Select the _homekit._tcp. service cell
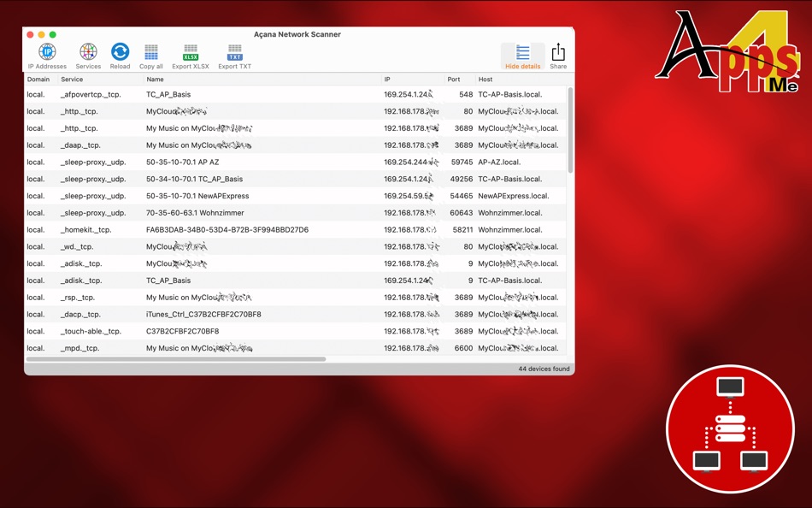Screen dimensions: 812x508 pyautogui.click(x=85, y=230)
